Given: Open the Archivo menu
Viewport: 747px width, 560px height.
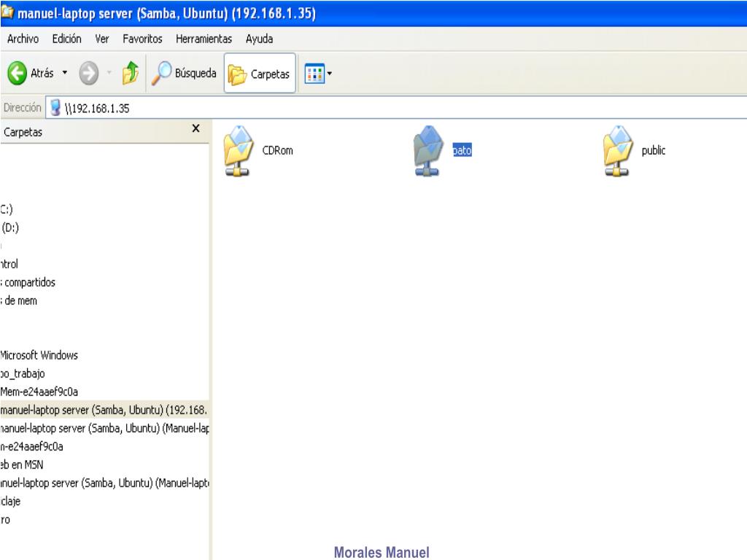Looking at the screenshot, I should 23,39.
